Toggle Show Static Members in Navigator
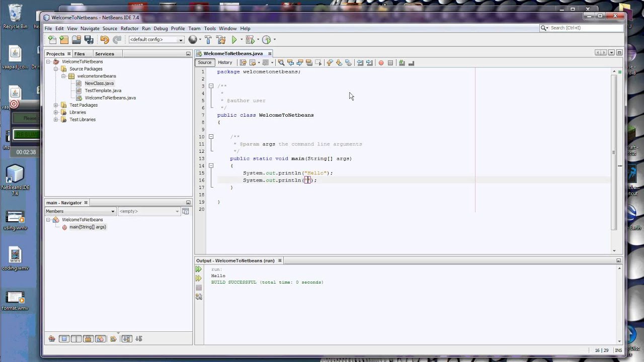 [x=76, y=339]
